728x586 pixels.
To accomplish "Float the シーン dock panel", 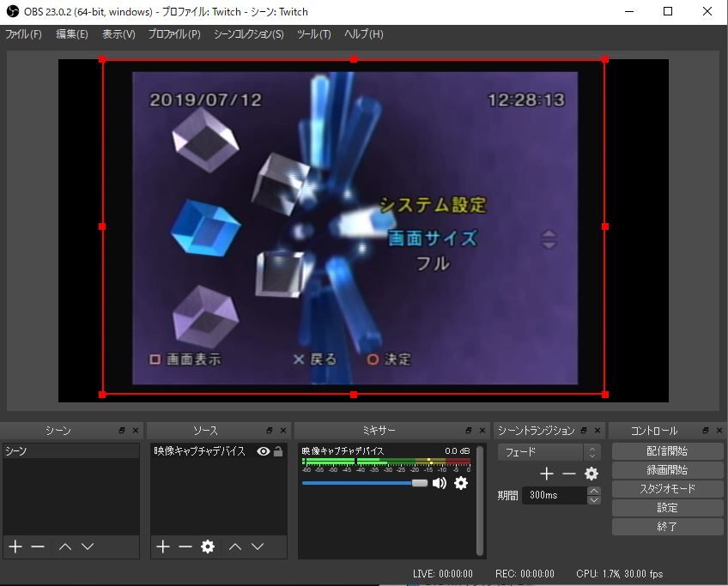I will pyautogui.click(x=122, y=431).
